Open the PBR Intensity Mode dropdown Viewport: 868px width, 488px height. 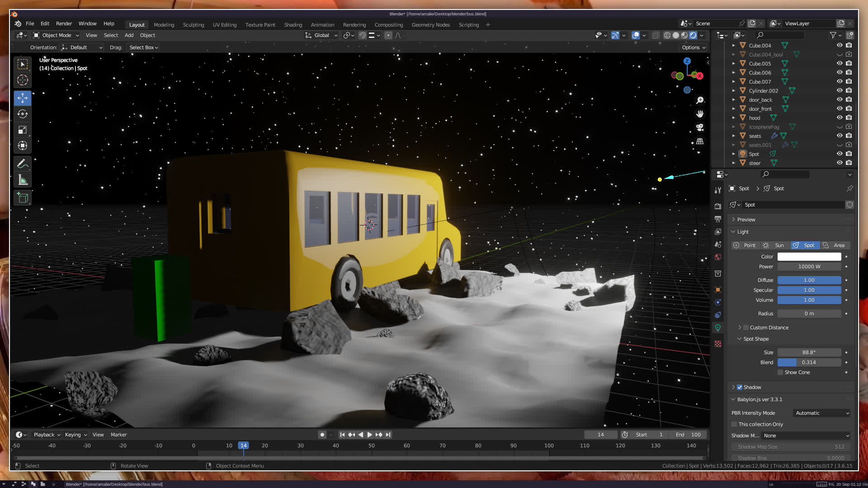(x=822, y=413)
